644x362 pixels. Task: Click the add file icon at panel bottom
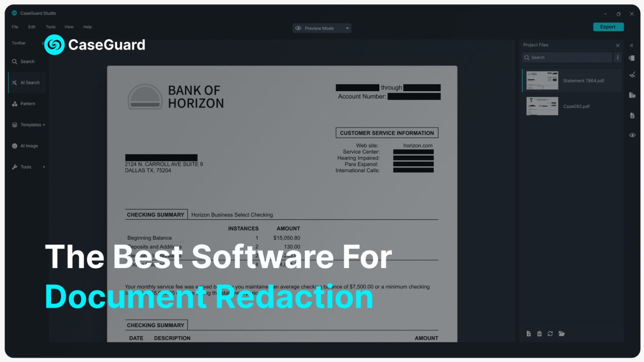point(529,334)
